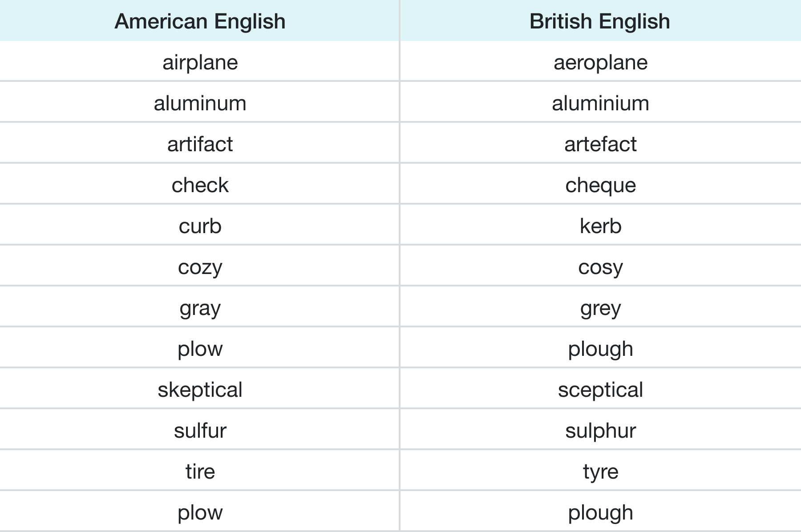Select the grey cell
This screenshot has height=532, width=801.
[600, 308]
